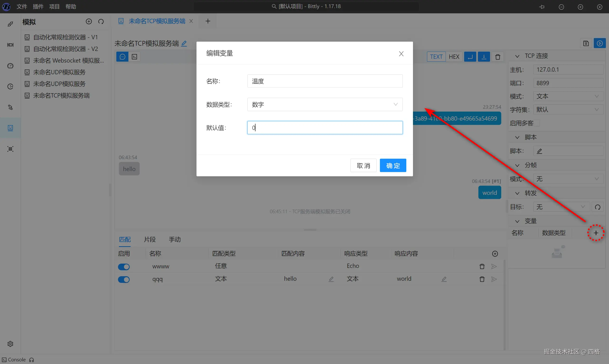The width and height of the screenshot is (609, 364).
Task: Disable the wwww rule toggle
Action: click(x=124, y=267)
